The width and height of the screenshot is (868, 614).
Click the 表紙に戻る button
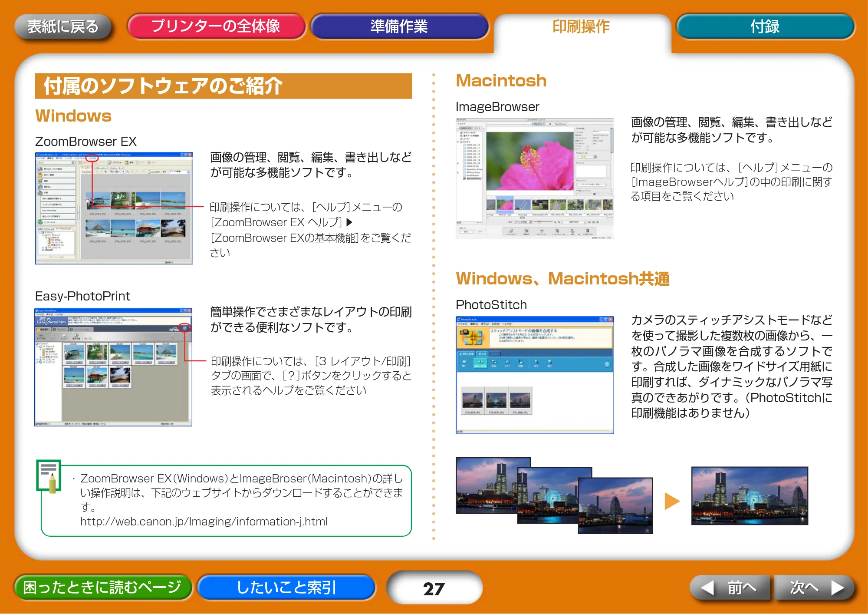[x=63, y=26]
